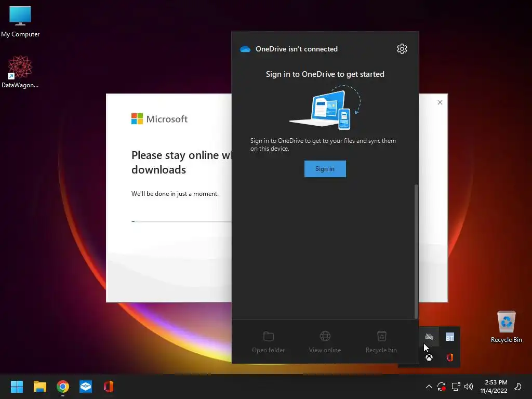Image resolution: width=532 pixels, height=399 pixels.
Task: Select Recycle Bin desktop icon
Action: [x=506, y=327]
